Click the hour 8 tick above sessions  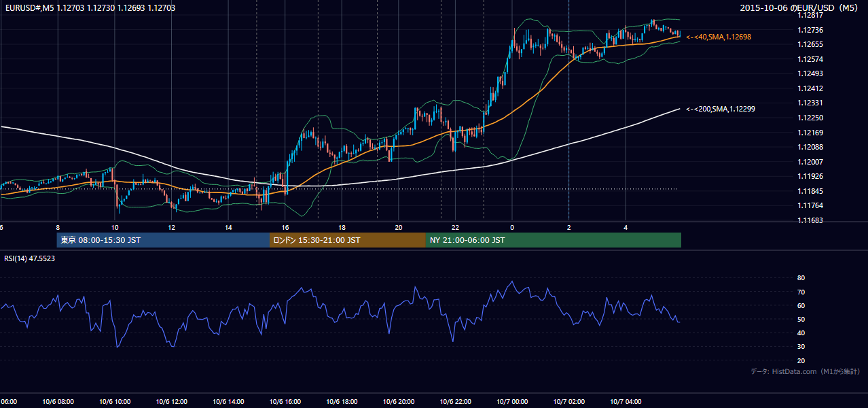[x=58, y=227]
